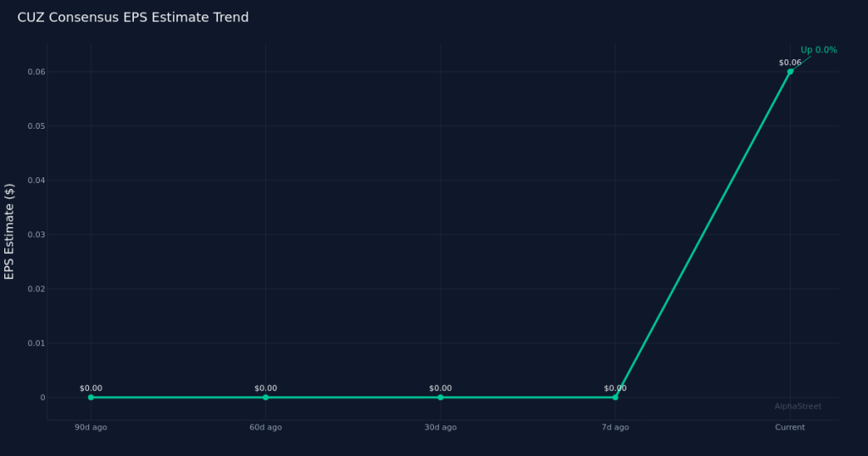868x456 pixels.
Task: Click the '30d ago' x-axis tick label
Action: [440, 427]
